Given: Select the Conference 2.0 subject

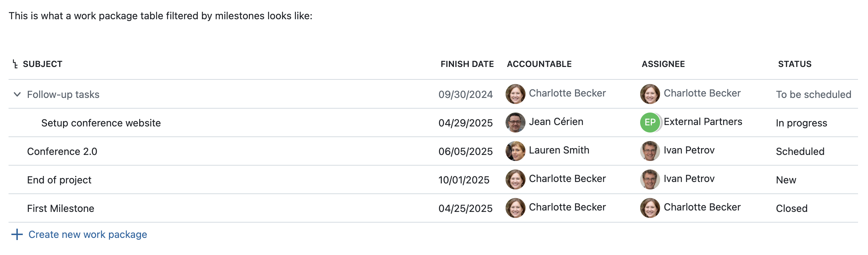Looking at the screenshot, I should [62, 151].
